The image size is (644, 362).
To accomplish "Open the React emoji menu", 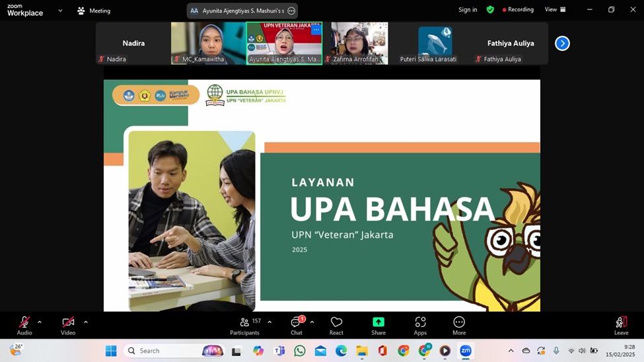I will click(x=336, y=325).
